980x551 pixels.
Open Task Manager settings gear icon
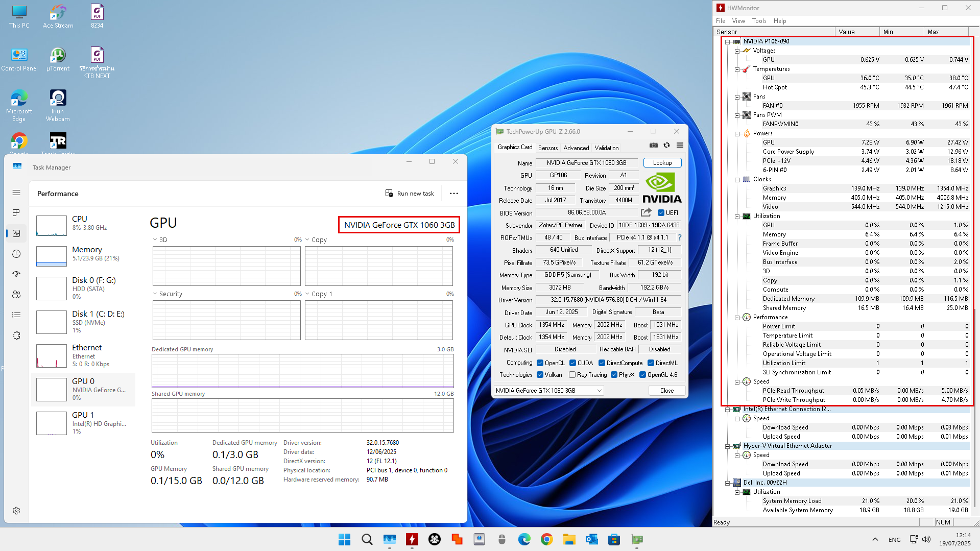point(16,511)
